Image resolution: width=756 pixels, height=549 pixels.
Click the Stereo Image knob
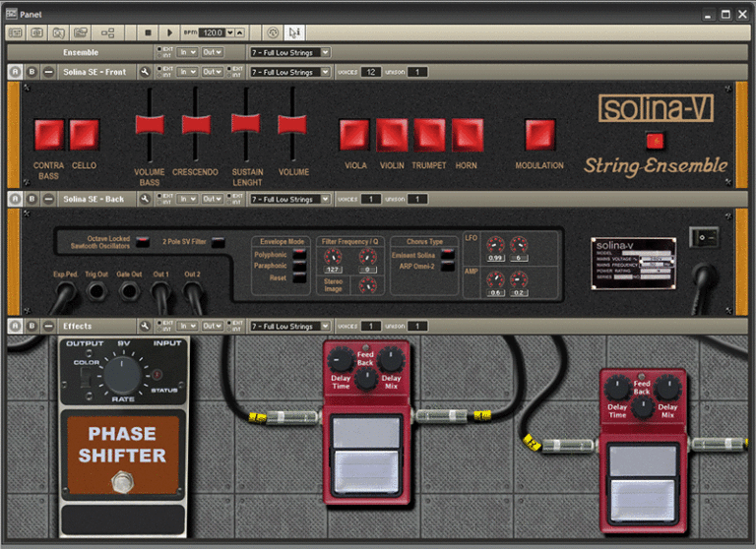[368, 285]
